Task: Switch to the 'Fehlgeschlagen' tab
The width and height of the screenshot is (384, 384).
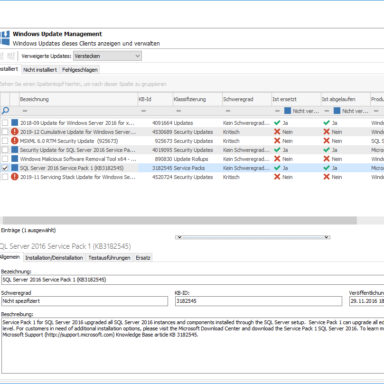Action: (x=80, y=70)
